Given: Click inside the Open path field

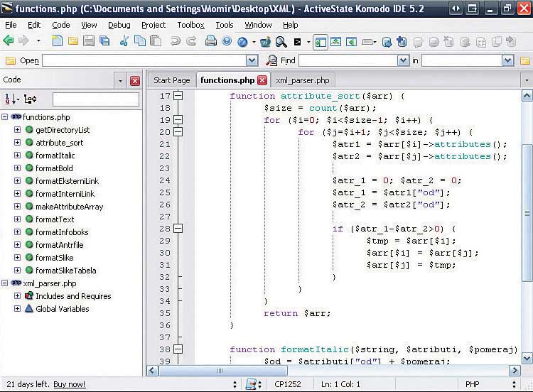Looking at the screenshot, I should 144,61.
